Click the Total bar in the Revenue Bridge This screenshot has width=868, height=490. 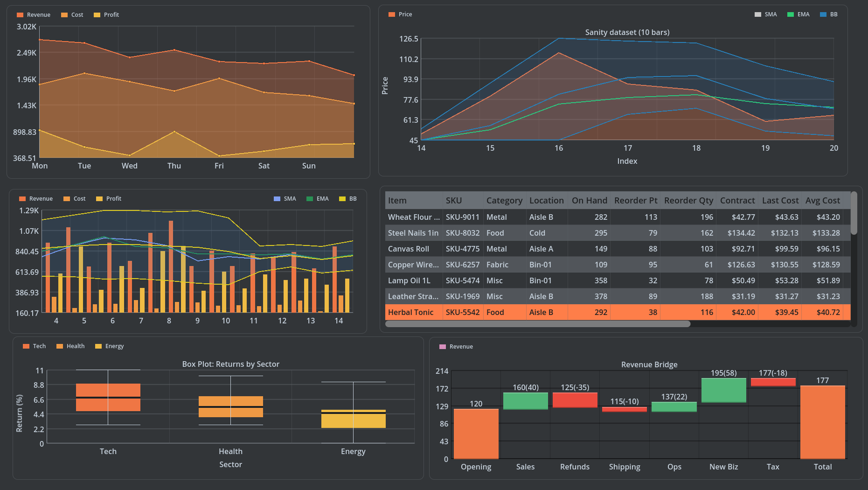822,422
